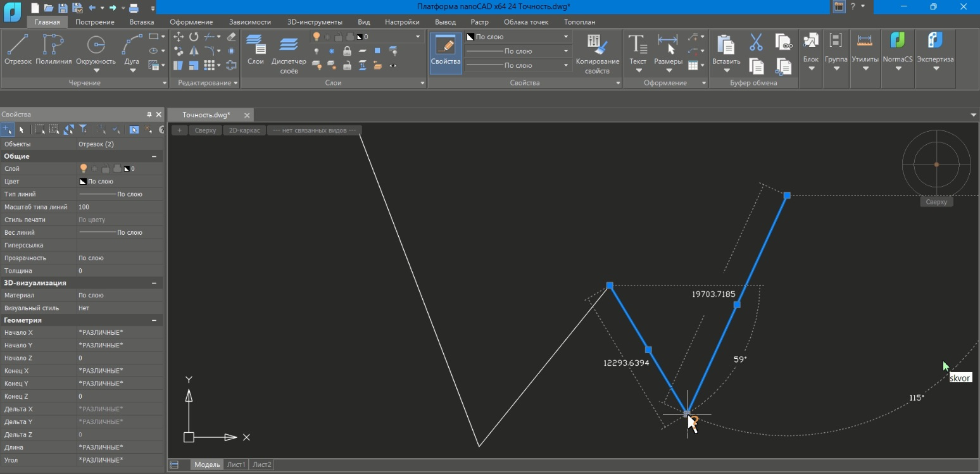
Task: Open the Построение ribbon tab
Action: click(x=95, y=22)
